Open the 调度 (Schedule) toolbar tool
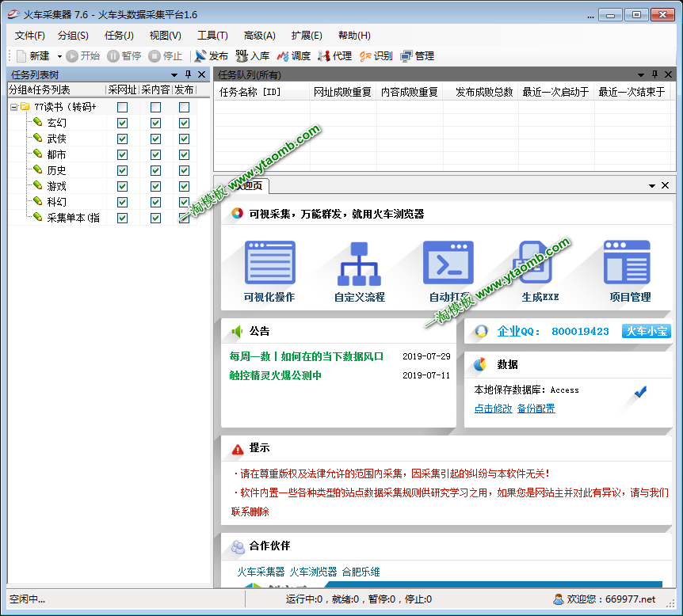683x616 pixels. coord(294,56)
